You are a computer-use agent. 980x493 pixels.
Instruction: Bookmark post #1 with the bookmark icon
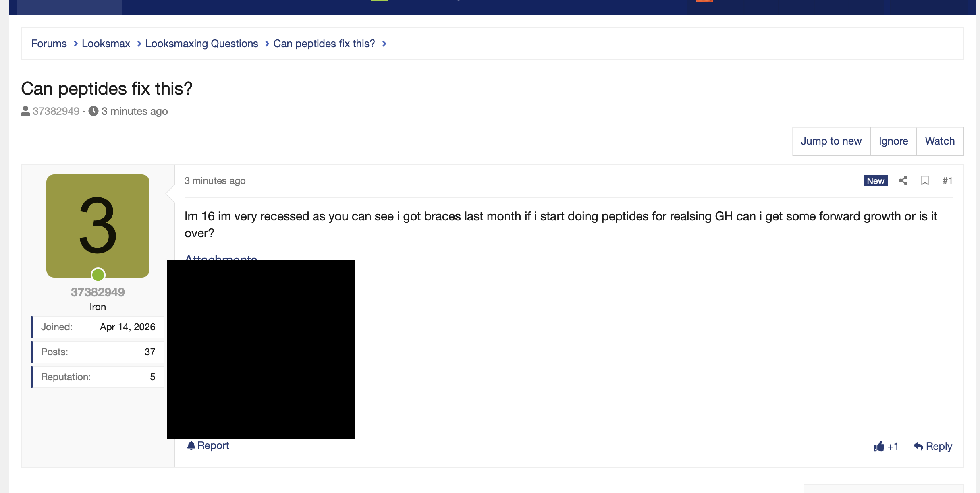pos(925,181)
